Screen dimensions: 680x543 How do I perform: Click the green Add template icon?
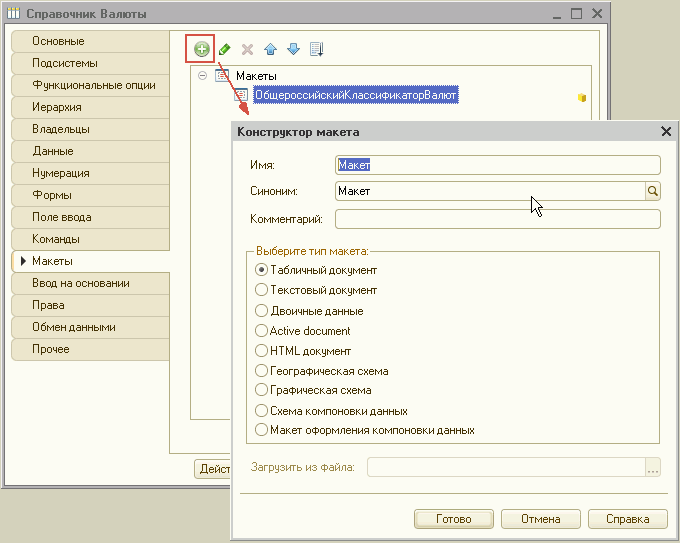[x=201, y=49]
